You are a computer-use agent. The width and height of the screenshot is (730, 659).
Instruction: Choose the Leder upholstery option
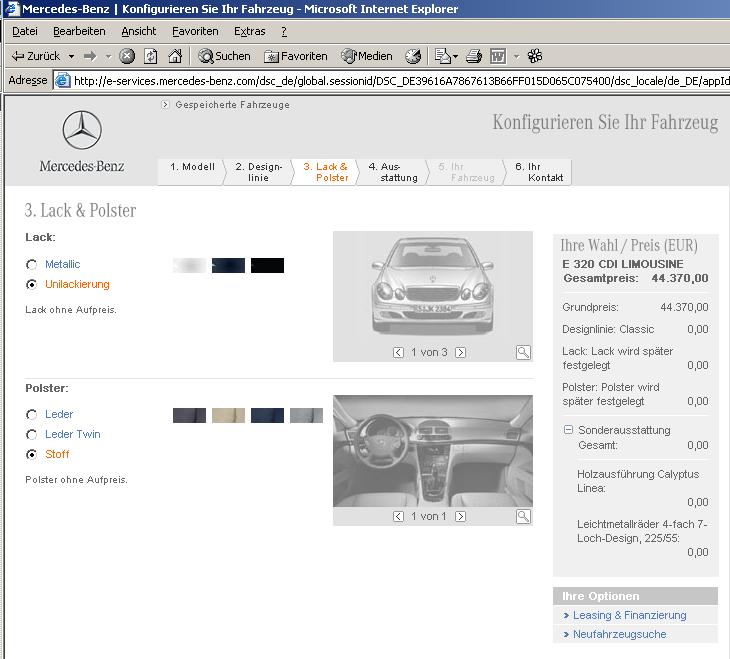(x=32, y=415)
